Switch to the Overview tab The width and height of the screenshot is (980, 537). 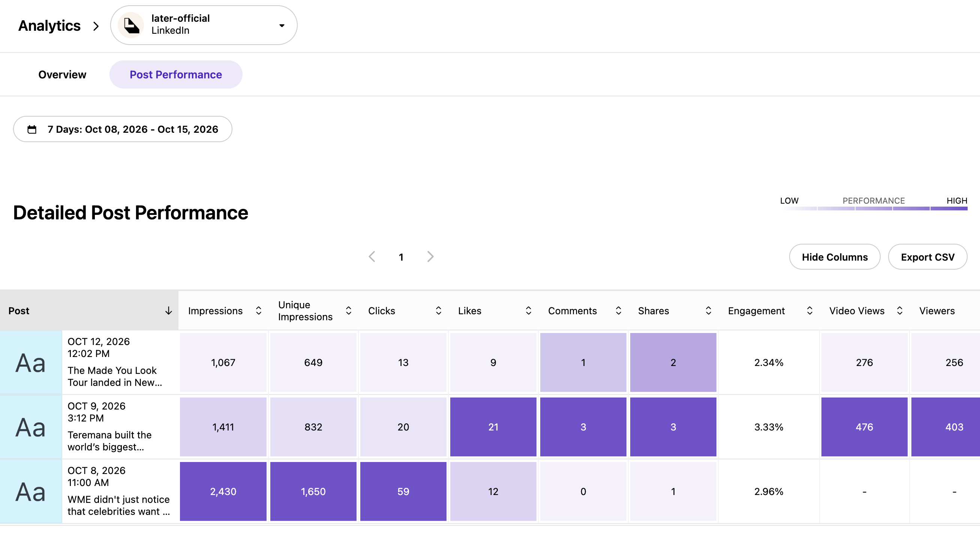click(62, 75)
